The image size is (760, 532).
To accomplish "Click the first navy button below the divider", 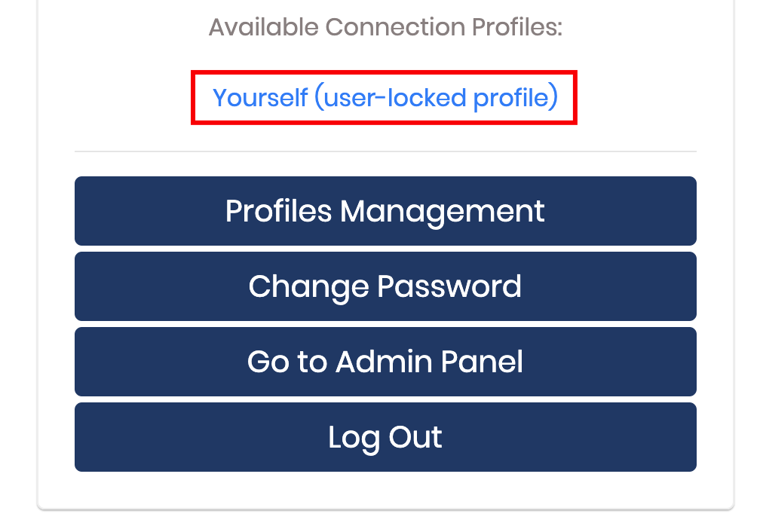I will pos(385,211).
